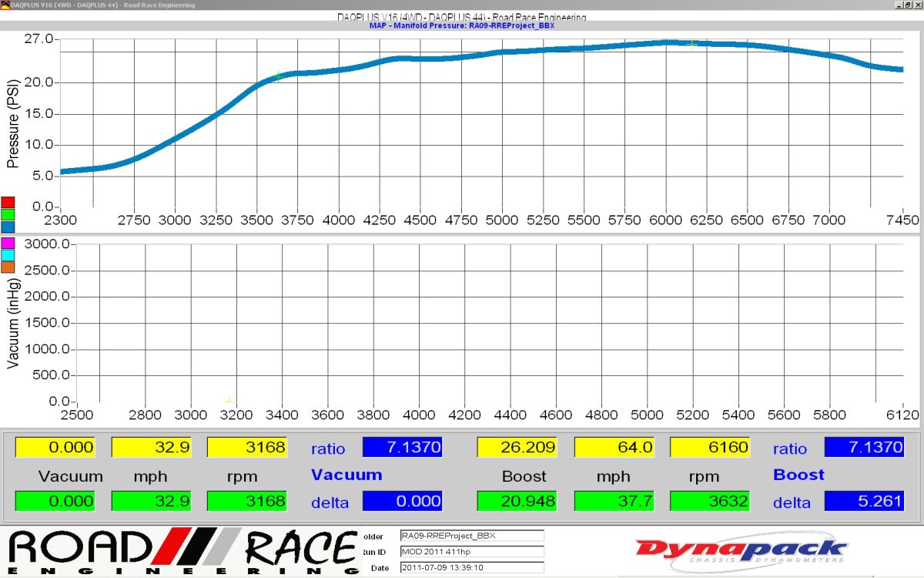Select the blue trace color swatch
The height and width of the screenshot is (578, 924).
[x=8, y=227]
